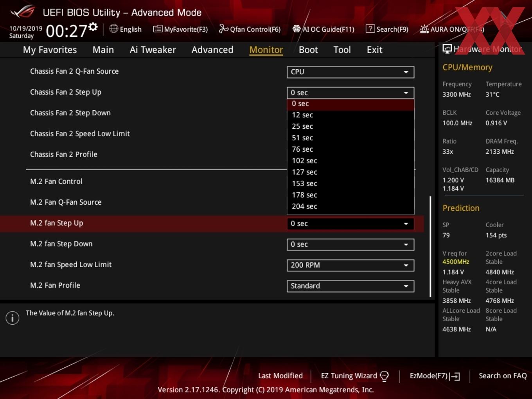The width and height of the screenshot is (532, 399).
Task: Click the globe language icon
Action: [x=113, y=29]
